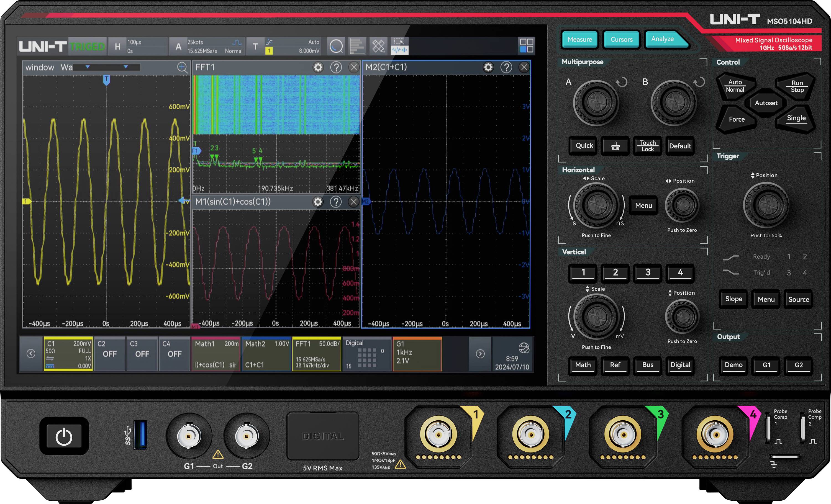The width and height of the screenshot is (831, 504).
Task: Push the Autoset button
Action: (x=766, y=103)
